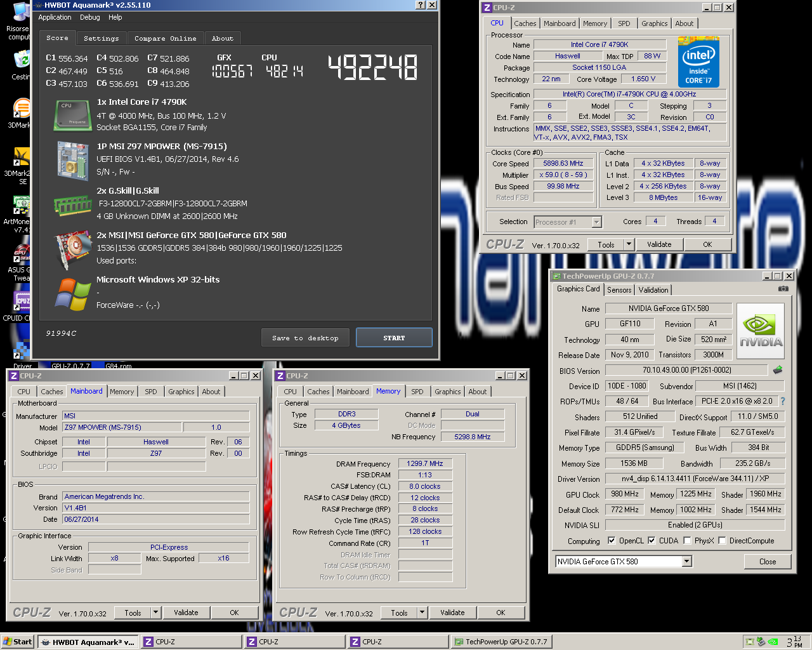Click the NVIDIA logo in GPU-Z
Image resolution: width=812 pixels, height=650 pixels.
coord(761,332)
